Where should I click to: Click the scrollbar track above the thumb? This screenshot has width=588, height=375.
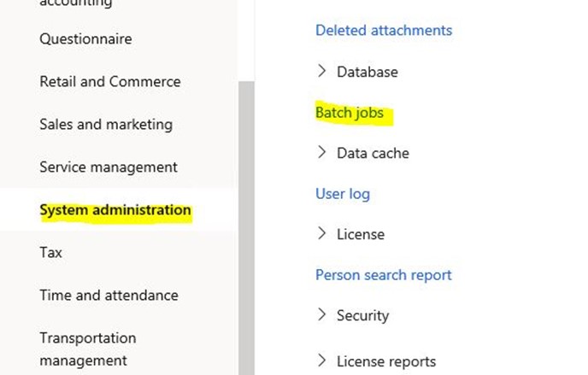[x=247, y=38]
